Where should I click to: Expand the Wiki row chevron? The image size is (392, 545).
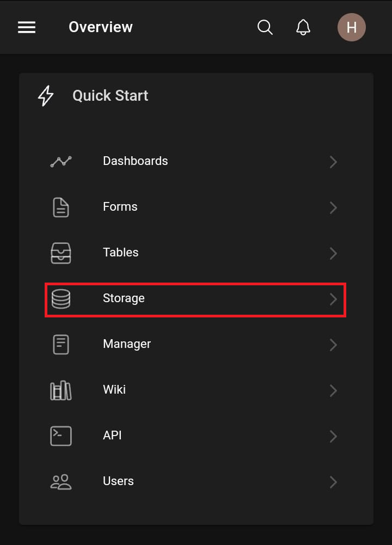[333, 390]
